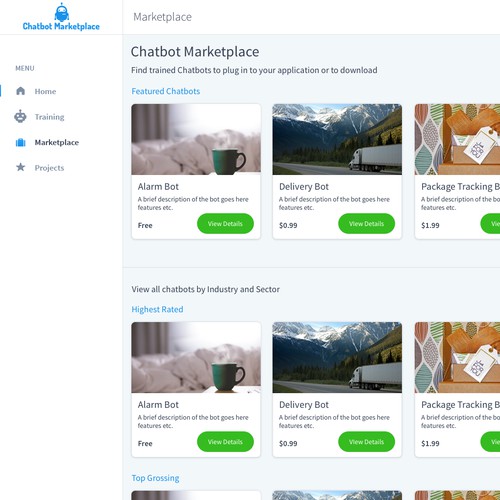Click 'Find trained Chatbots to plug in' subtitle
Image resolution: width=500 pixels, height=500 pixels.
click(254, 70)
